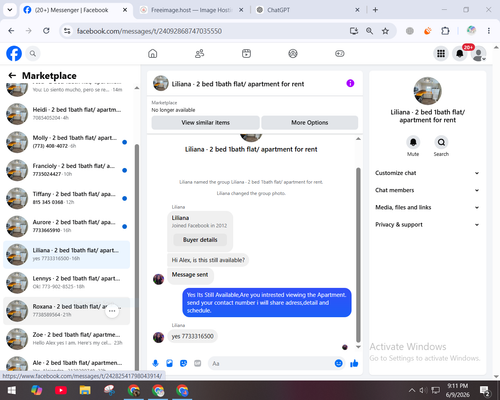The height and width of the screenshot is (400, 500).
Task: Open the Facebook menu grid icon
Action: click(x=441, y=53)
